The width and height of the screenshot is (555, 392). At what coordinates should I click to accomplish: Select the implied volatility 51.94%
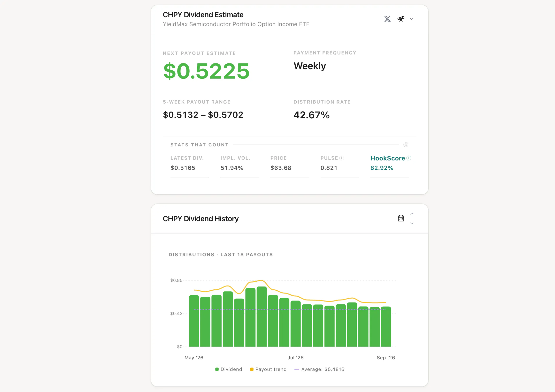pos(232,168)
